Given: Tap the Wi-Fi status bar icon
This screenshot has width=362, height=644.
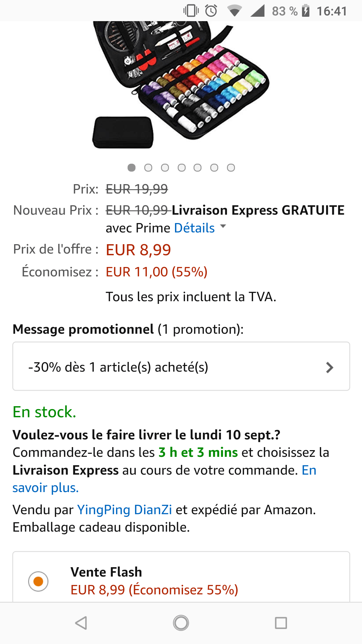Looking at the screenshot, I should pyautogui.click(x=234, y=11).
